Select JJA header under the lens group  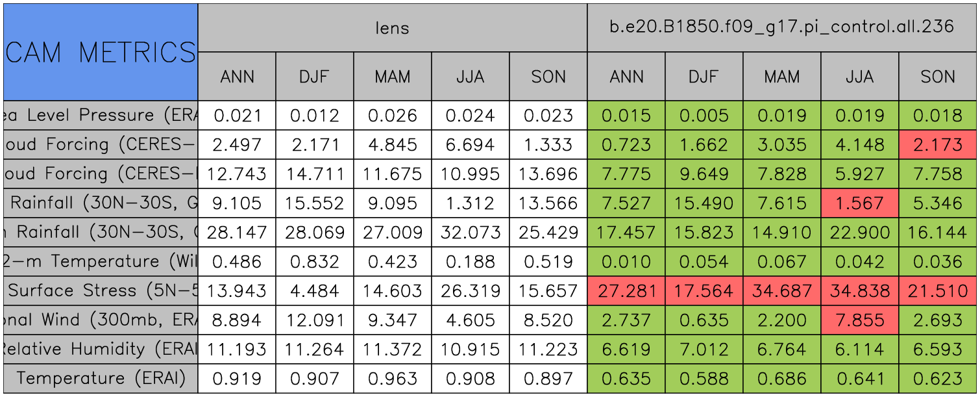tap(470, 77)
